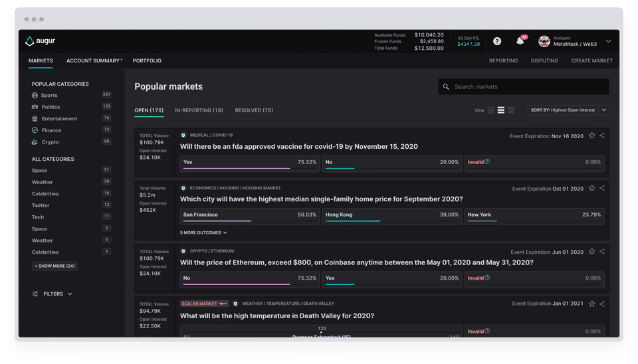638x364 pixels.
Task: Select Yes 75.32% outcome on vaccine market
Action: (250, 163)
